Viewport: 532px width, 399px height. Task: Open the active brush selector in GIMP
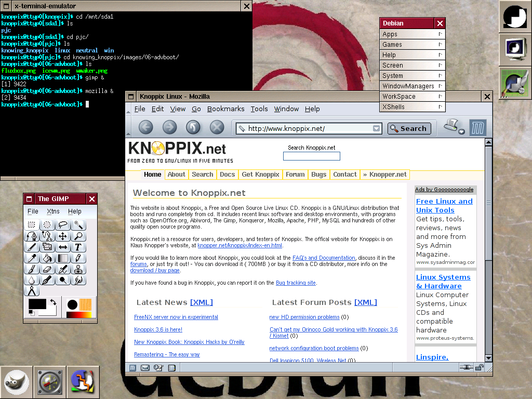(72, 304)
